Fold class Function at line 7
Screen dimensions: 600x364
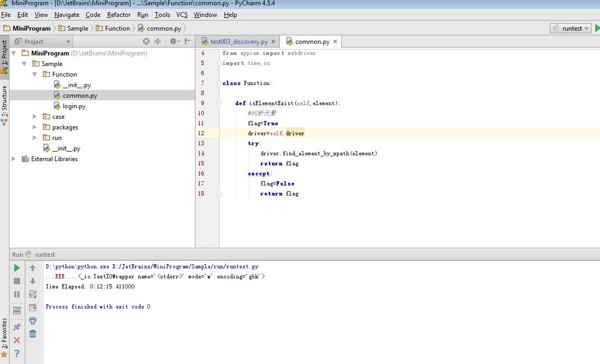[x=219, y=83]
